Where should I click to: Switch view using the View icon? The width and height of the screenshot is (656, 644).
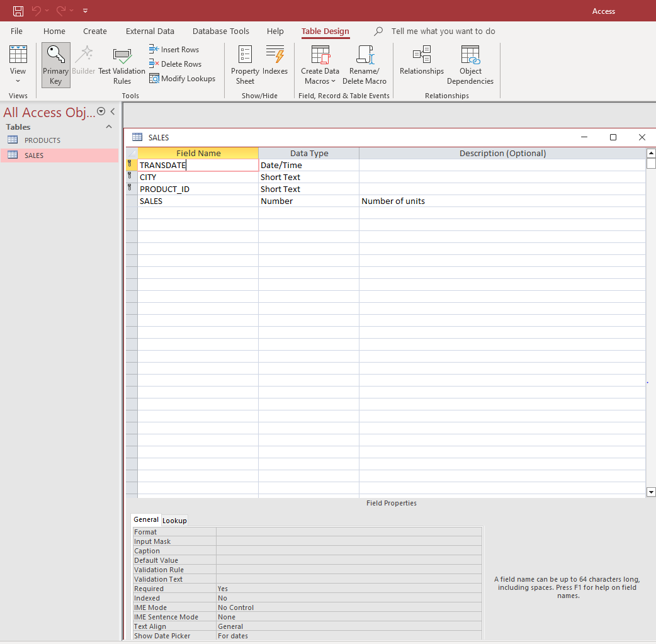18,55
